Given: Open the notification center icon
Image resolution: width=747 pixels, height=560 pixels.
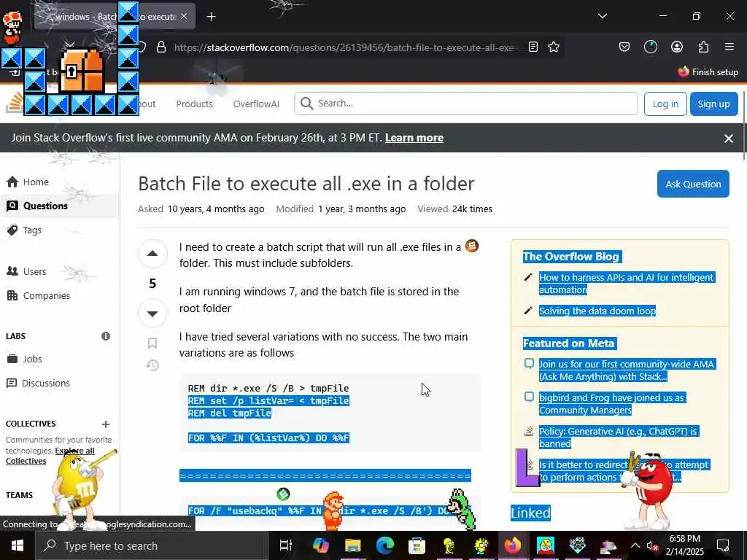Looking at the screenshot, I should pos(723,545).
